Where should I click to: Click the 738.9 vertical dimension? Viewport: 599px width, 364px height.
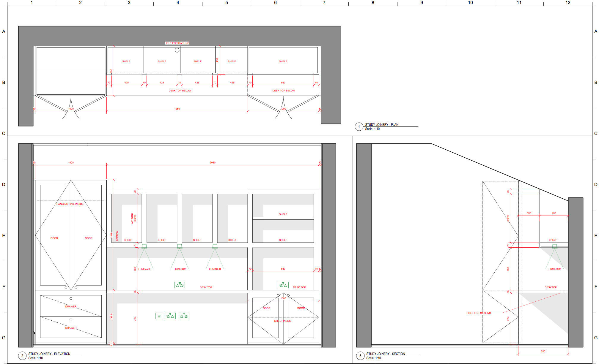[x=111, y=316]
